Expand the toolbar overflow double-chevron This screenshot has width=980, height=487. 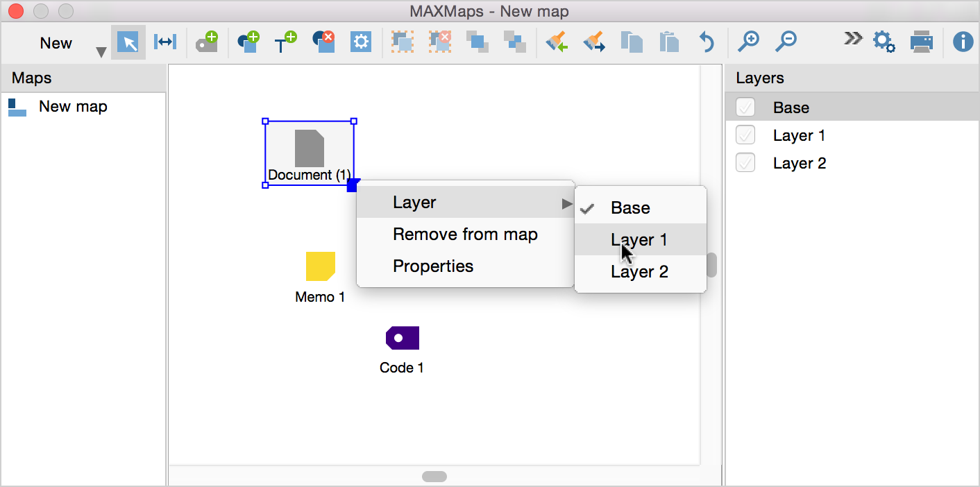coord(853,38)
